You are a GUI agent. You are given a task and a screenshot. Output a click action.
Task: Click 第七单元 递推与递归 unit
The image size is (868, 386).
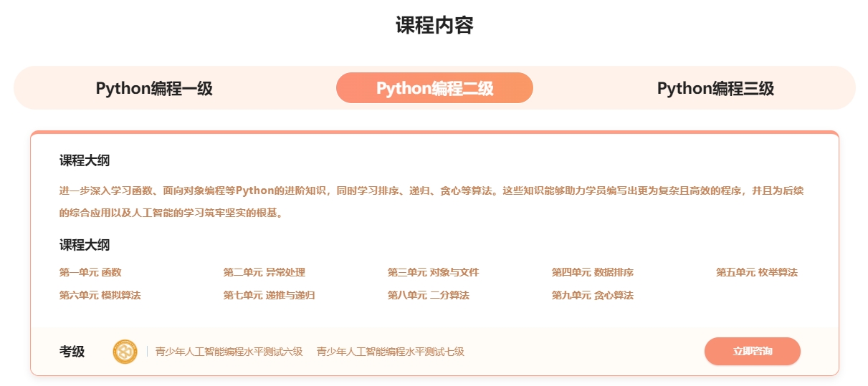pyautogui.click(x=269, y=295)
